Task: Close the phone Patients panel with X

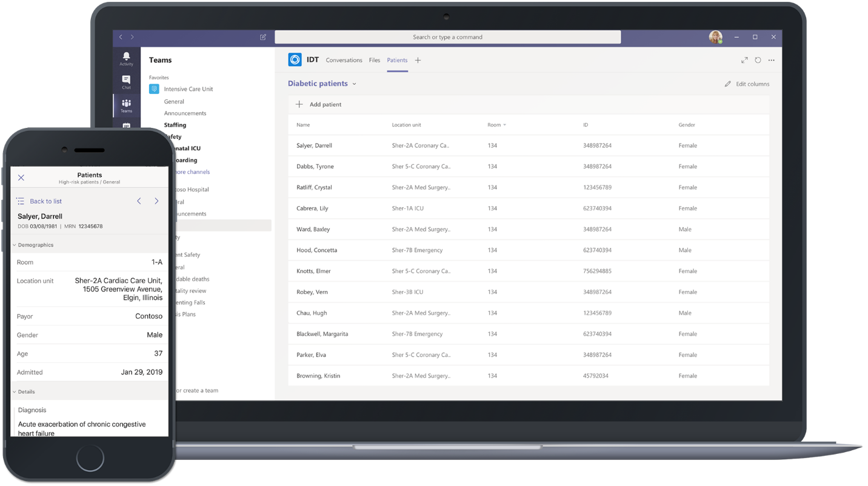Action: 21,178
